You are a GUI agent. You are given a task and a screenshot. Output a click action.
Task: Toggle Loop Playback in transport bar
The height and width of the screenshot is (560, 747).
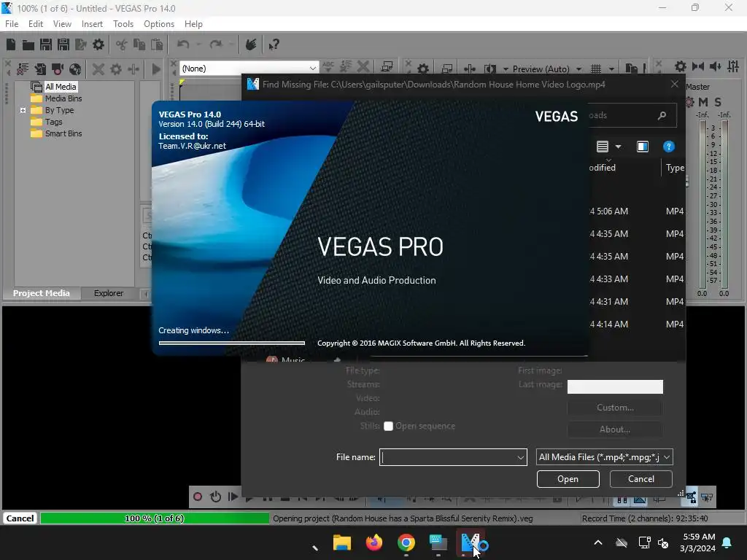pos(215,497)
